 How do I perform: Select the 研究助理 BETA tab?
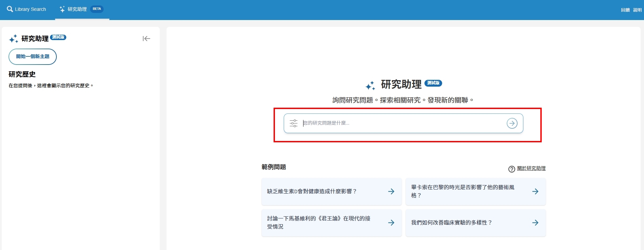coord(82,9)
